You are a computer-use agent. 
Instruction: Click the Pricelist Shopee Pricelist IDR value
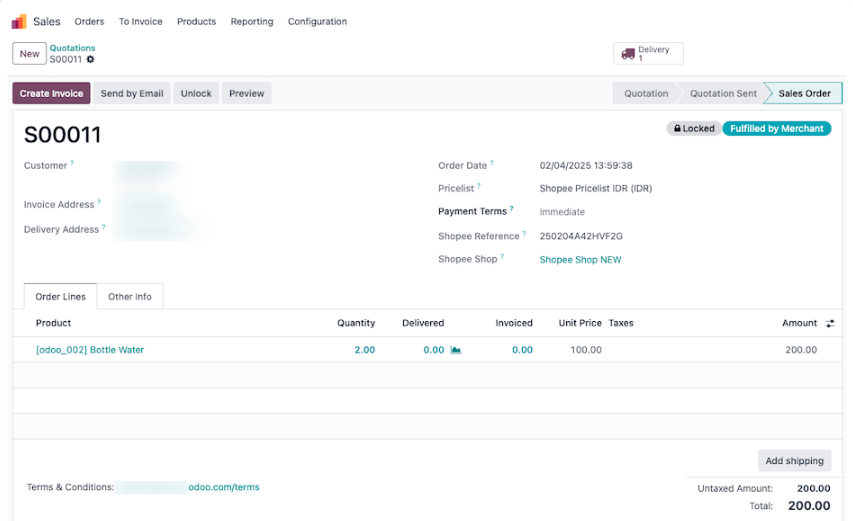(x=596, y=189)
